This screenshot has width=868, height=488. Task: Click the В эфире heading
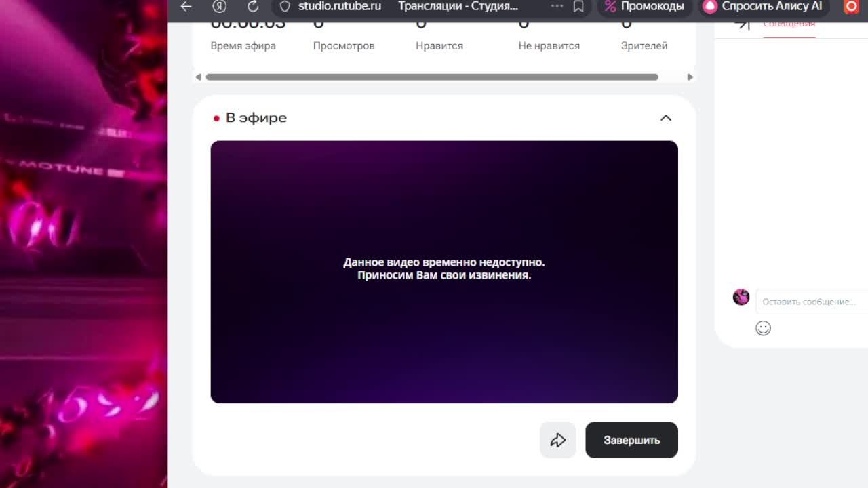pos(256,118)
